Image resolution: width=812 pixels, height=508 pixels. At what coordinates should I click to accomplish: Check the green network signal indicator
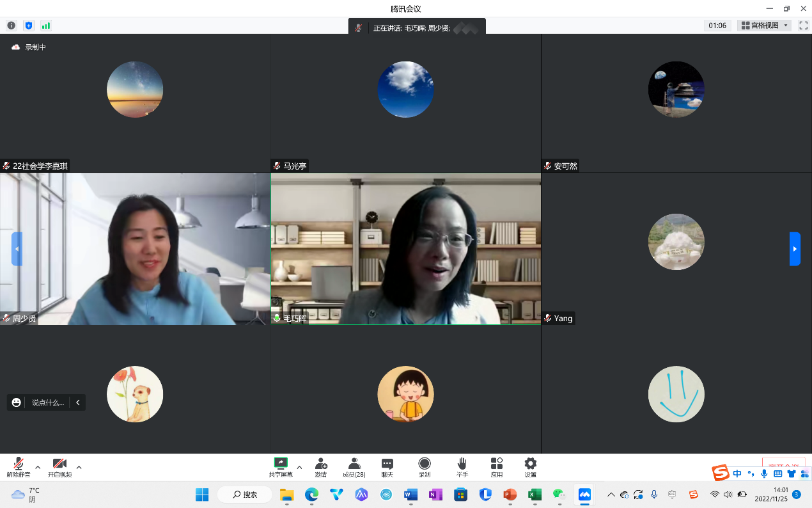click(45, 26)
